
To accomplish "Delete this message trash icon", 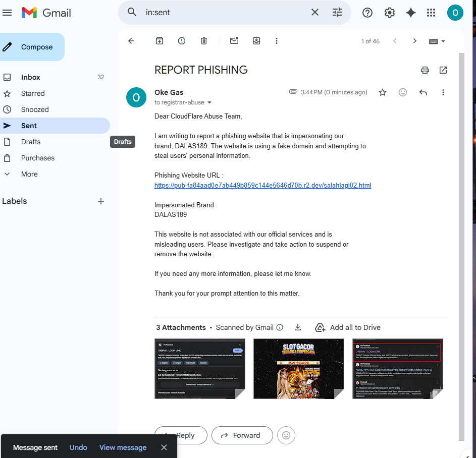I will 204,41.
